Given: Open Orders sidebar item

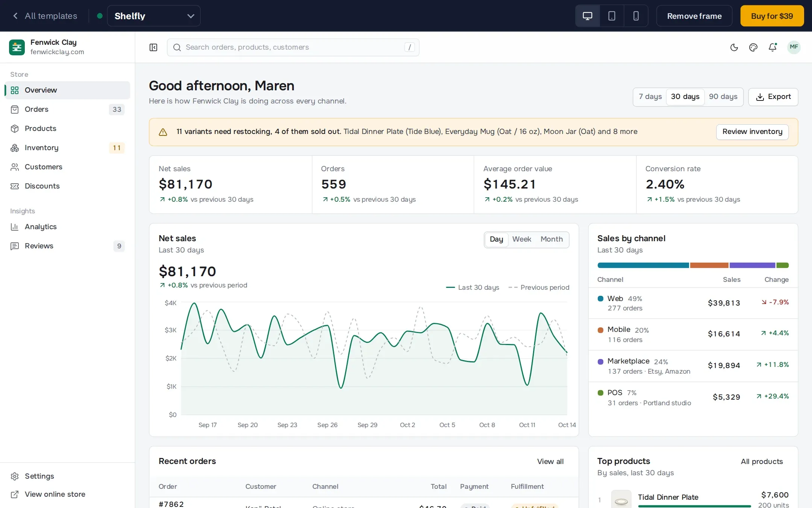Looking at the screenshot, I should pos(68,110).
